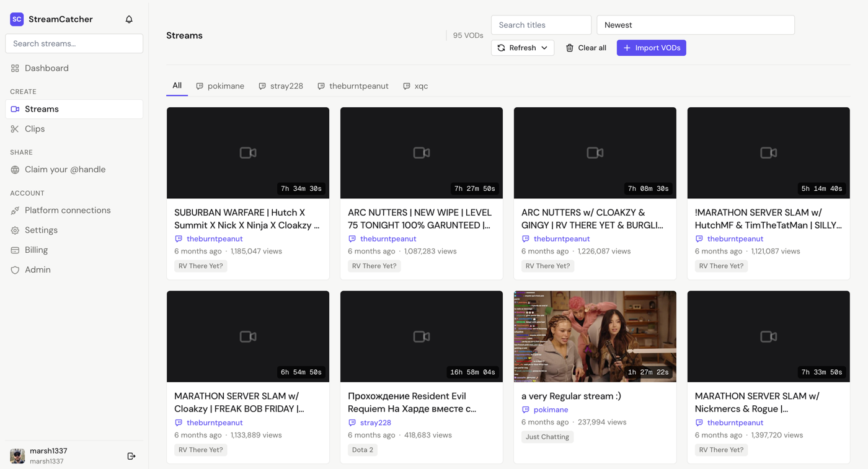Click the plus icon on Import VODs
The width and height of the screenshot is (868, 469).
(x=627, y=48)
